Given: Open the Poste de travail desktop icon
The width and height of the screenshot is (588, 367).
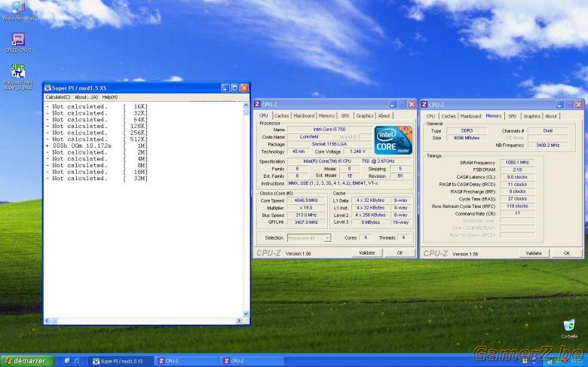Looking at the screenshot, I should (x=18, y=11).
